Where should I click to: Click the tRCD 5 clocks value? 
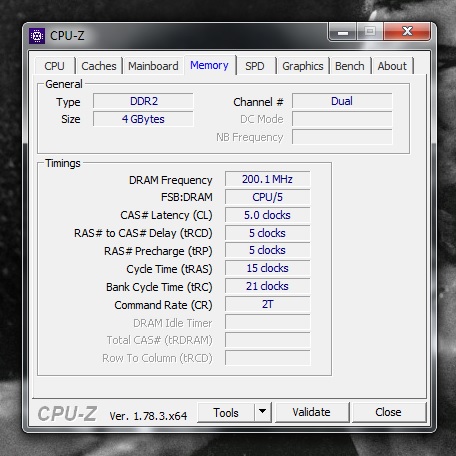pyautogui.click(x=267, y=233)
